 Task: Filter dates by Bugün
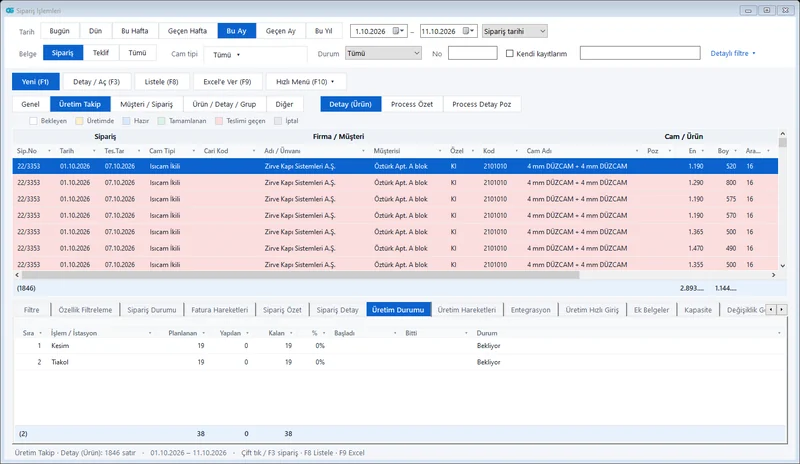pos(59,31)
